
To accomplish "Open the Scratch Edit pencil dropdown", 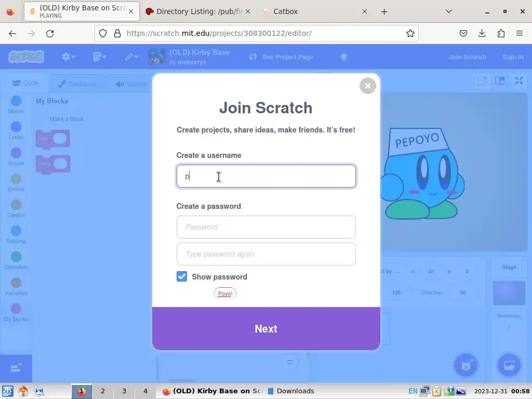I will (131, 57).
